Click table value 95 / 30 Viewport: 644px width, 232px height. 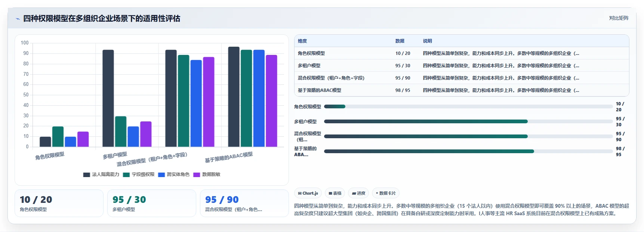(403, 66)
